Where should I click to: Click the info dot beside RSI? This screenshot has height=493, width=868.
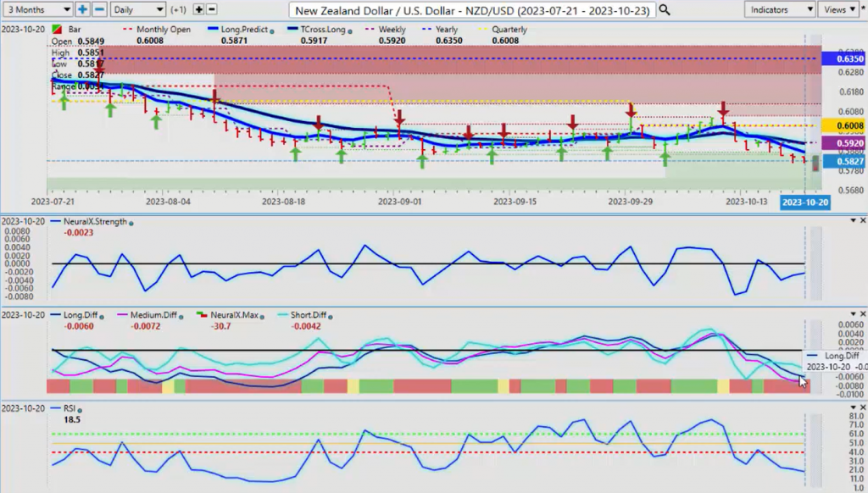80,410
